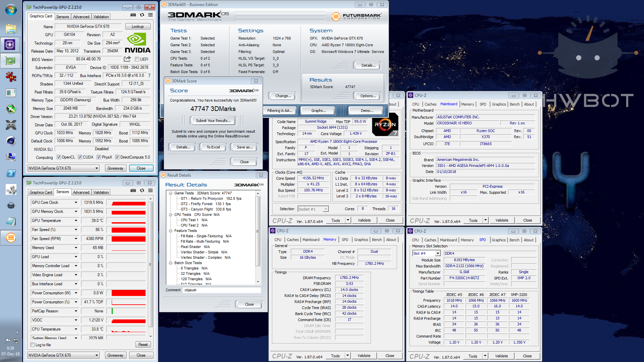Image resolution: width=644 pixels, height=362 pixels.
Task: Click the action center flag tray icon
Action: point(7,341)
